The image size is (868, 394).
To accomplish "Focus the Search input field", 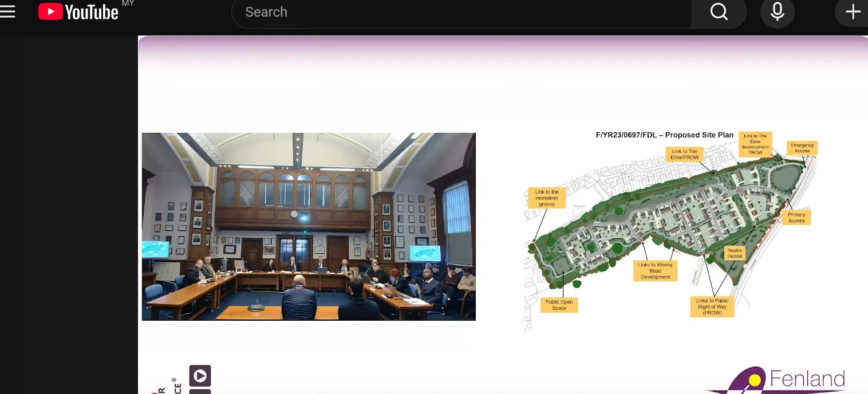I will [x=461, y=12].
